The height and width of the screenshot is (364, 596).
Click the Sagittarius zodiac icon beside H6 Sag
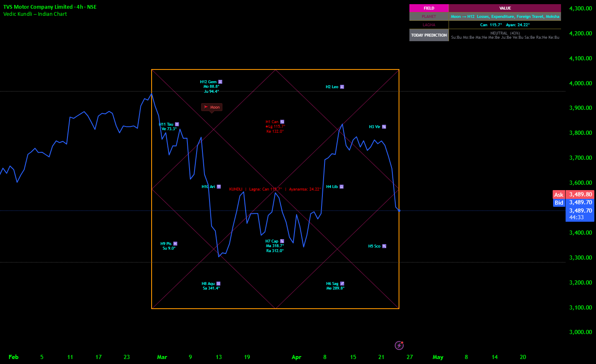click(342, 284)
